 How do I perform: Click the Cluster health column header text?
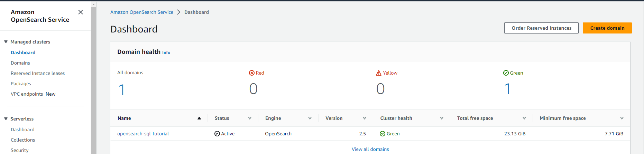point(396,118)
